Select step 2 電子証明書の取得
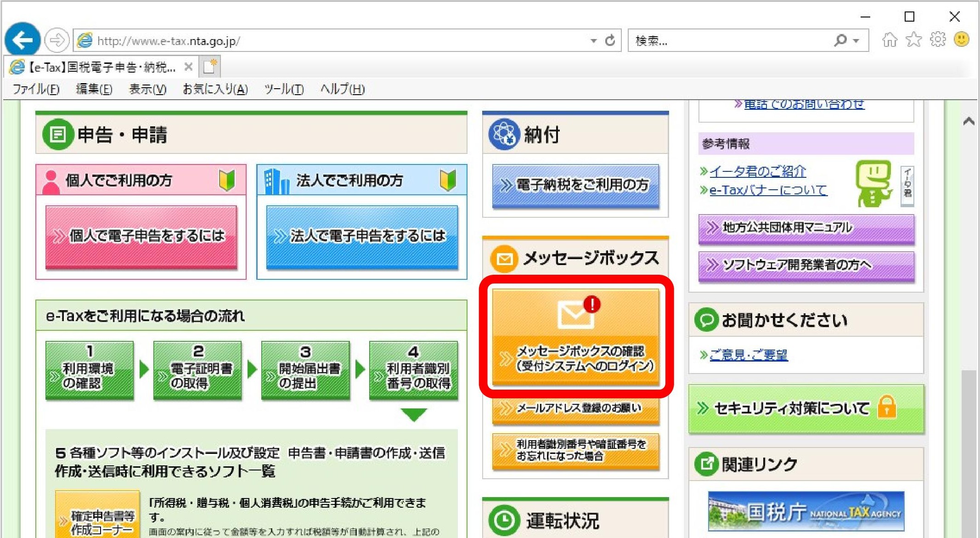The image size is (980, 538). coord(197,370)
